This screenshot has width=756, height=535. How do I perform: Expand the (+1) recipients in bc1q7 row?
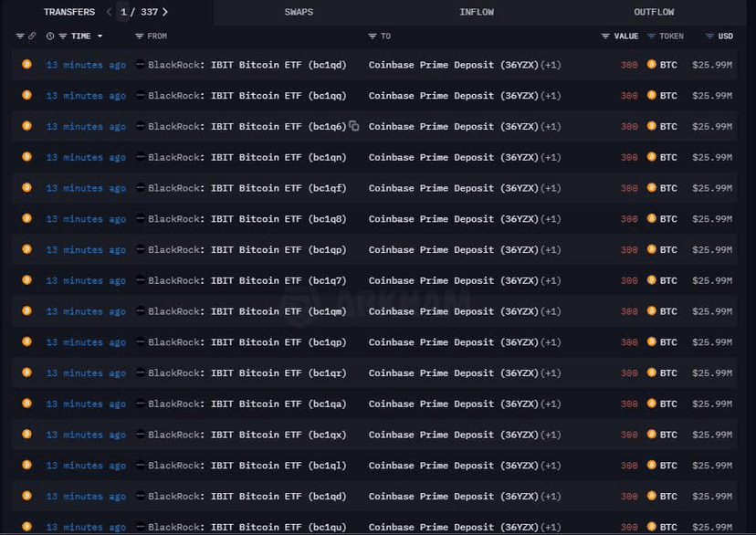(x=551, y=280)
